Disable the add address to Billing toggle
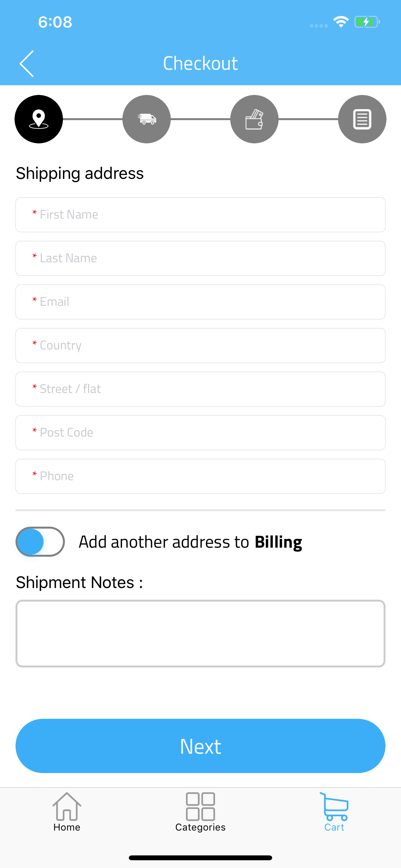The width and height of the screenshot is (401, 868). (40, 542)
